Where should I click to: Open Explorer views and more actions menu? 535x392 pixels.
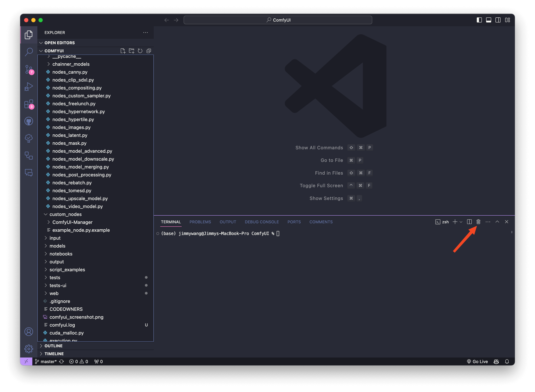[x=146, y=33]
